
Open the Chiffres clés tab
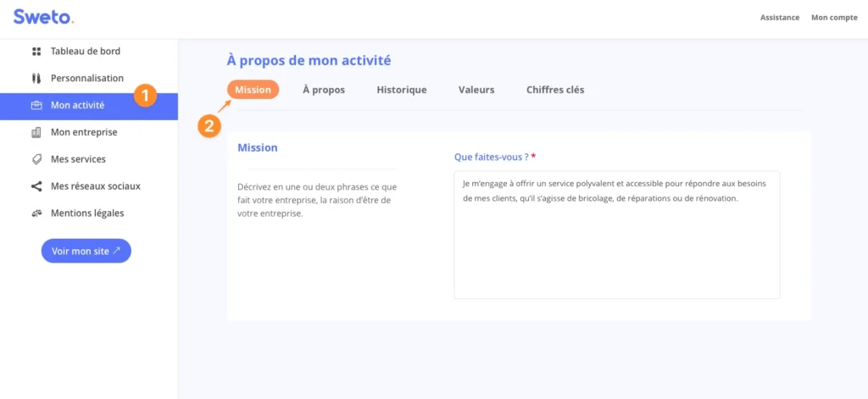pos(554,90)
